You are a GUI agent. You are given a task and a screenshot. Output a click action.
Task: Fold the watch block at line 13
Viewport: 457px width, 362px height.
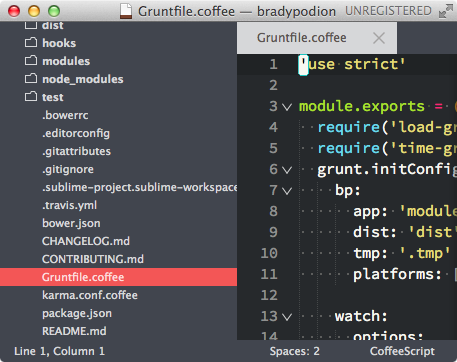pos(287,317)
